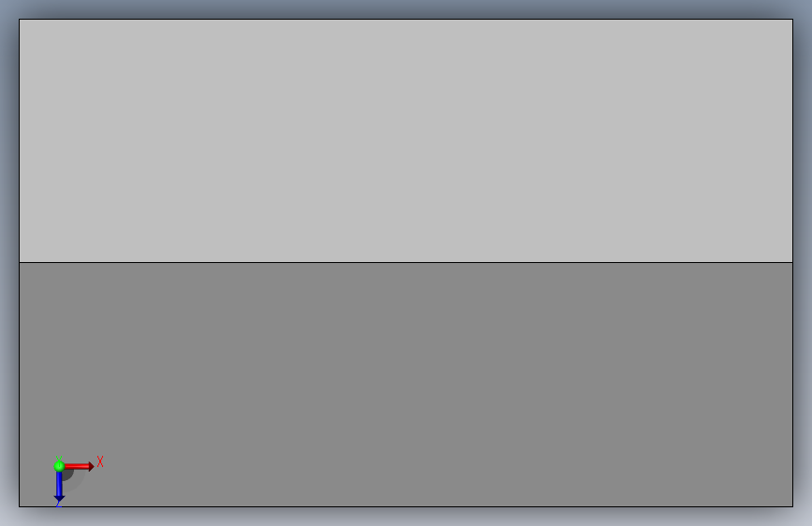Screen dimensions: 812x526
Task: Click the green Y axis sphere
Action: (x=59, y=466)
